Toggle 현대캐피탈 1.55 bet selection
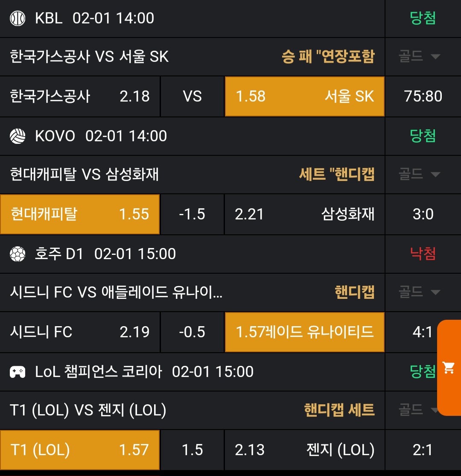This screenshot has height=476, width=461. 80,214
